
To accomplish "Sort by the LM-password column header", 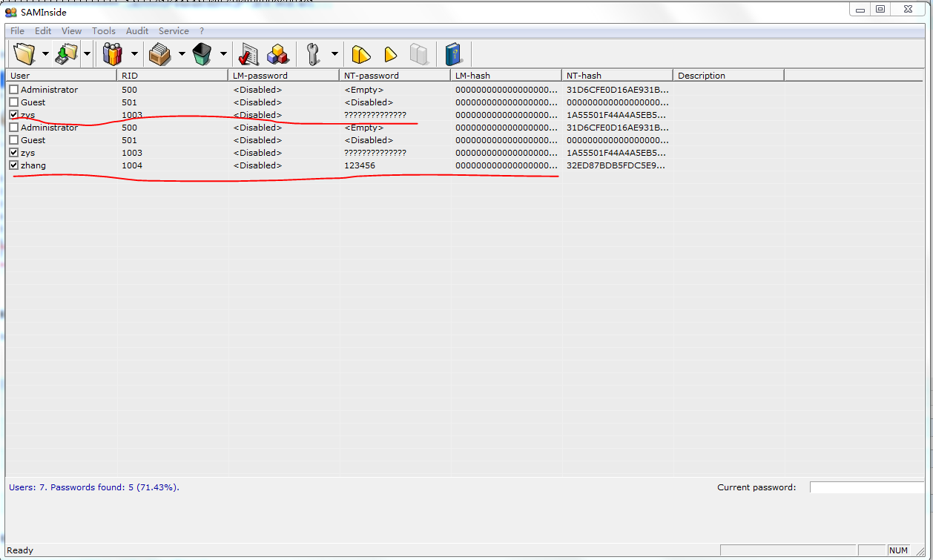I will (283, 76).
